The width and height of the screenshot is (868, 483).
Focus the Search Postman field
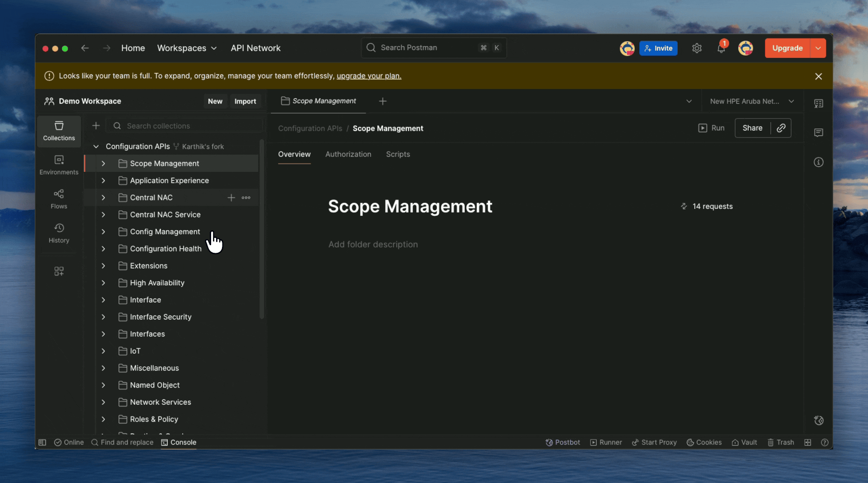tap(434, 47)
